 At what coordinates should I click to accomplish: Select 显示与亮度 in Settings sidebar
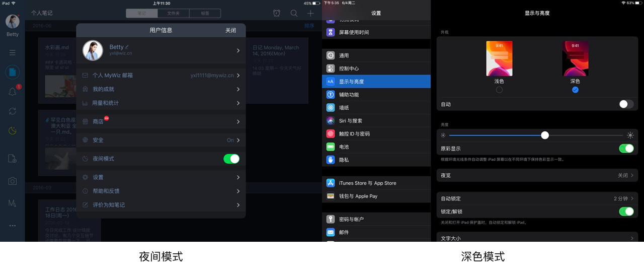point(376,82)
